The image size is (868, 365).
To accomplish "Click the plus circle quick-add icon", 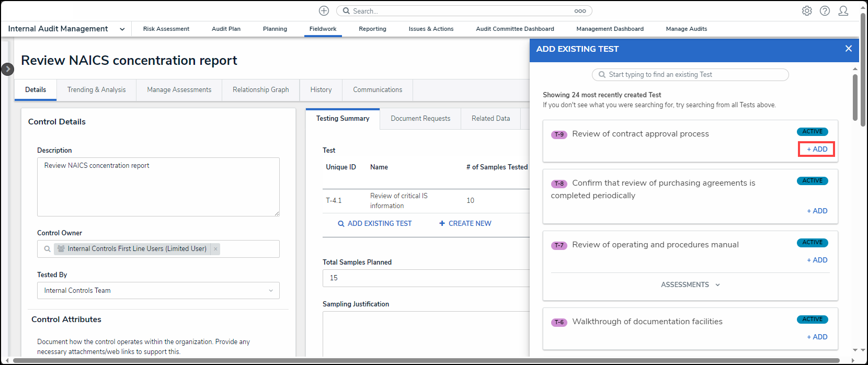I will click(x=324, y=11).
